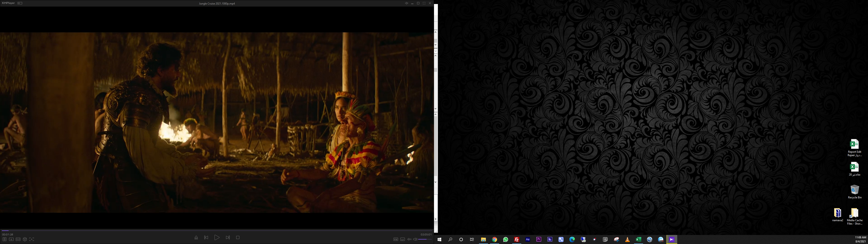868x244 pixels.
Task: Open VLC from the taskbar
Action: [x=627, y=240]
